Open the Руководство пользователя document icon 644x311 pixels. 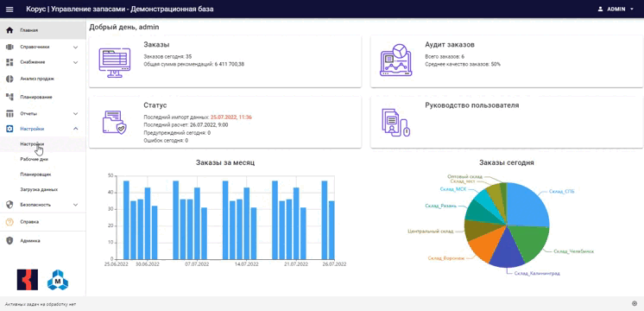[396, 123]
